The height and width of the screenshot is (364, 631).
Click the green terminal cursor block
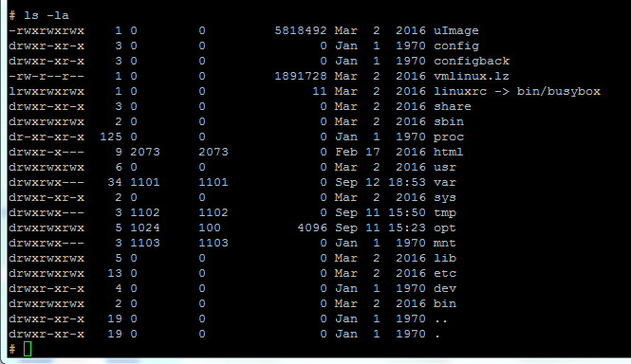(x=28, y=349)
